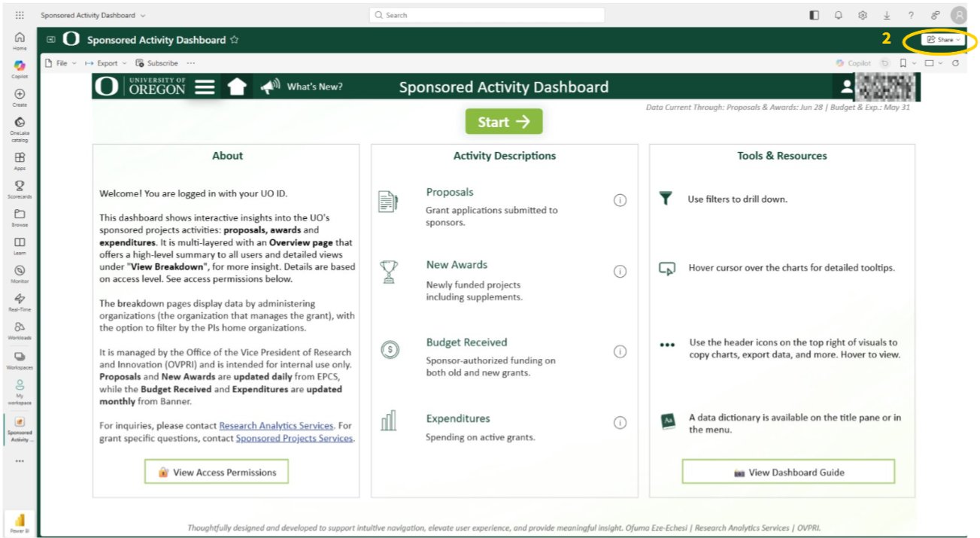Screen dimensions: 980x538
Task: Open Scorecards in the left sidebar
Action: (x=20, y=188)
